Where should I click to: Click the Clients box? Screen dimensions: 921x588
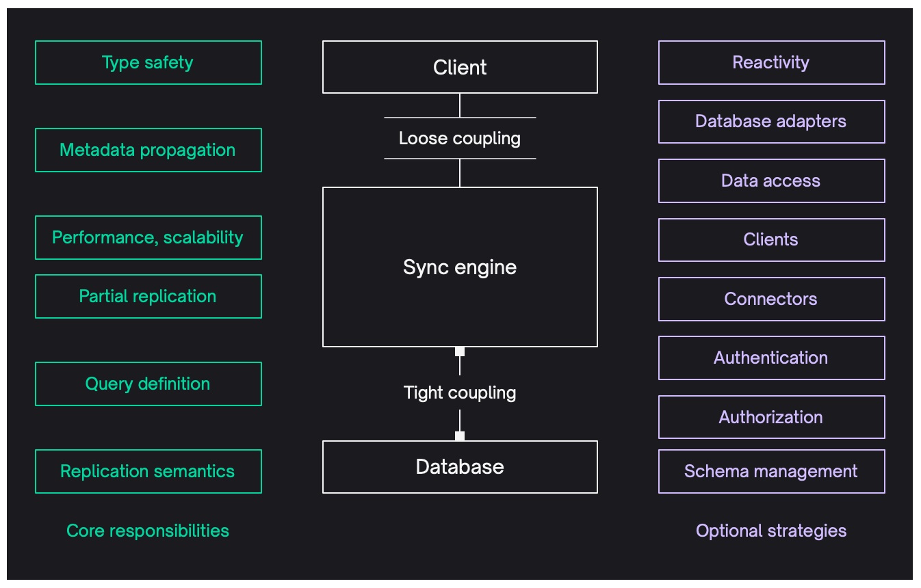771,240
